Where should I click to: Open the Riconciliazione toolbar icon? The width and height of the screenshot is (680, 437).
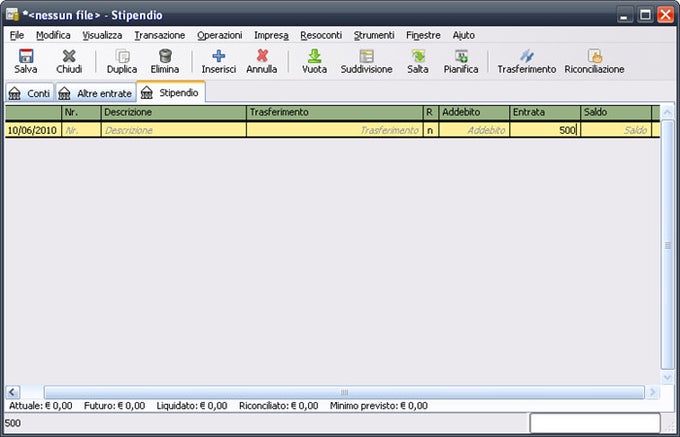click(x=595, y=56)
